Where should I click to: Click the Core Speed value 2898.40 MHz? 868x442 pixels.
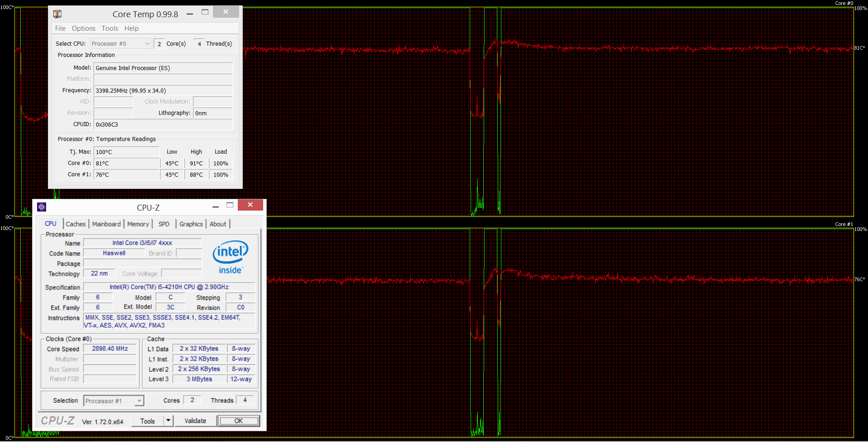point(110,348)
